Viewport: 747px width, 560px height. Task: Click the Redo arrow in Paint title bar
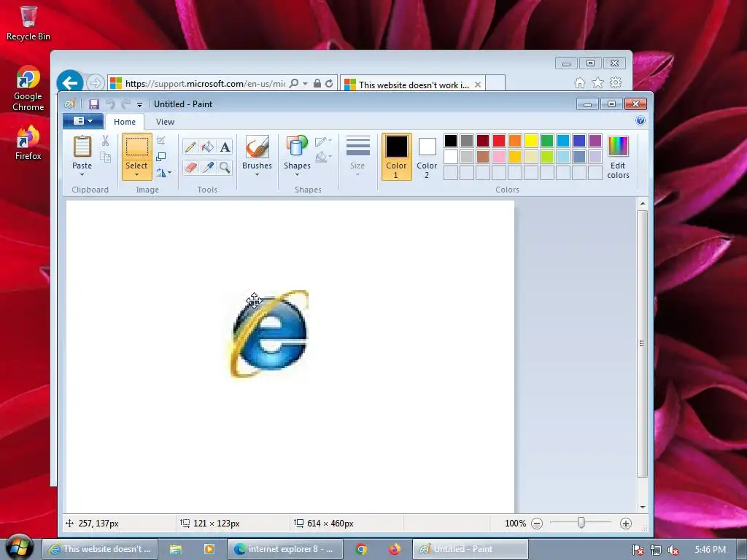125,104
